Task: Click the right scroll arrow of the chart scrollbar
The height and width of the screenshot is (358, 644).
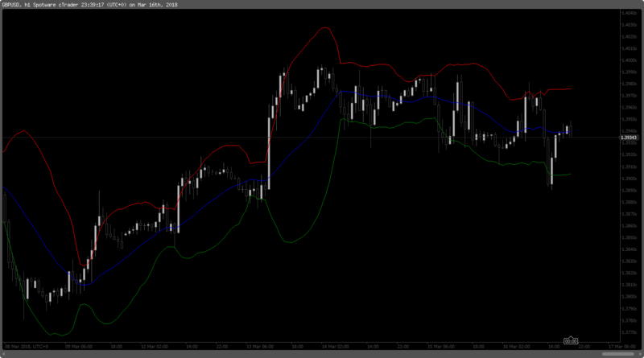Action: 640,354
